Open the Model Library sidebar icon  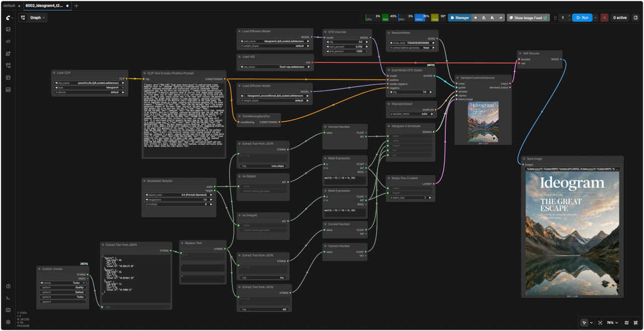[8, 53]
